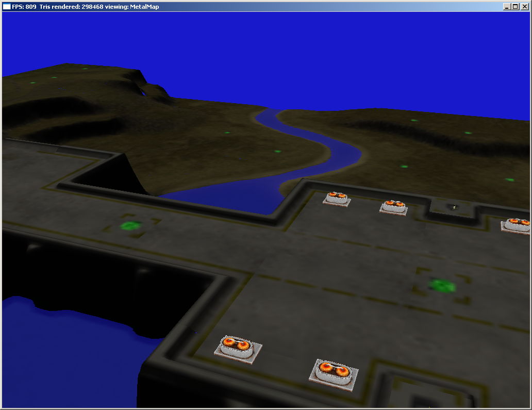This screenshot has height=410, width=532.
Task: Maximize the MetalMap viewer window
Action: coord(515,7)
